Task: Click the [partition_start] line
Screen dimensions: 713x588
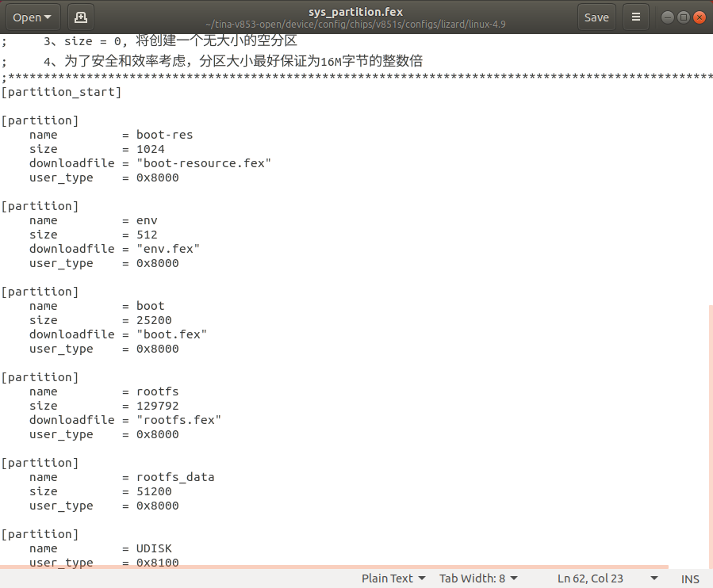Action: (x=61, y=92)
